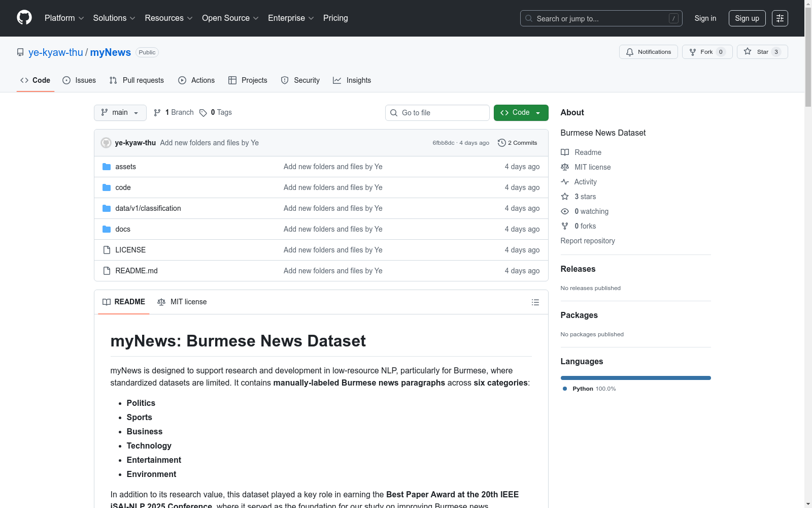Click Report repository link
This screenshot has width=812, height=508.
point(588,241)
